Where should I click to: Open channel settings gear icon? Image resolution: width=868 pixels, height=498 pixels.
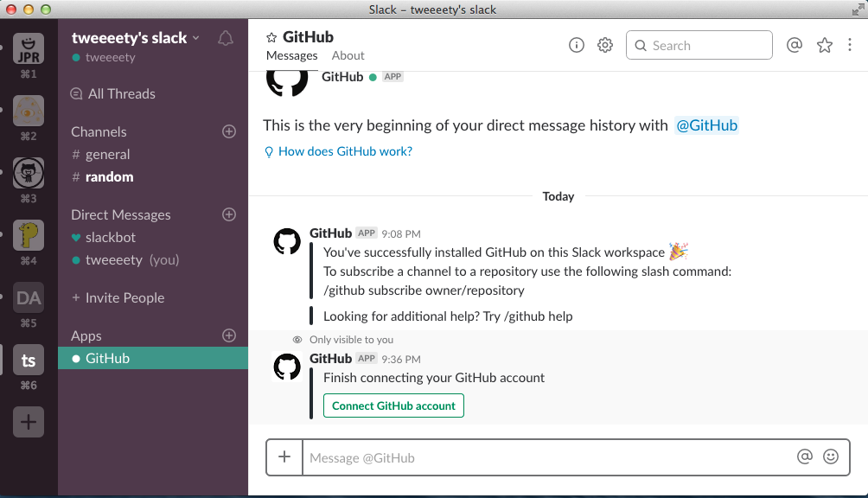pos(605,45)
